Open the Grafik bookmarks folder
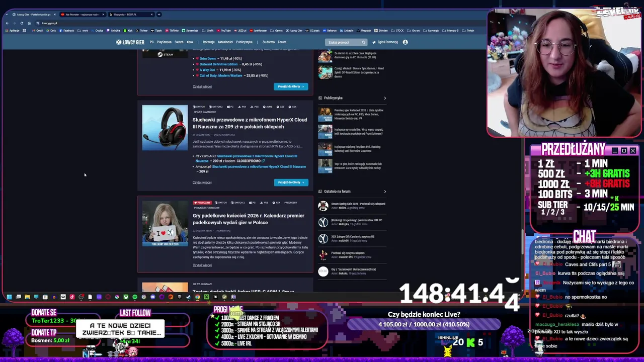 (208, 31)
